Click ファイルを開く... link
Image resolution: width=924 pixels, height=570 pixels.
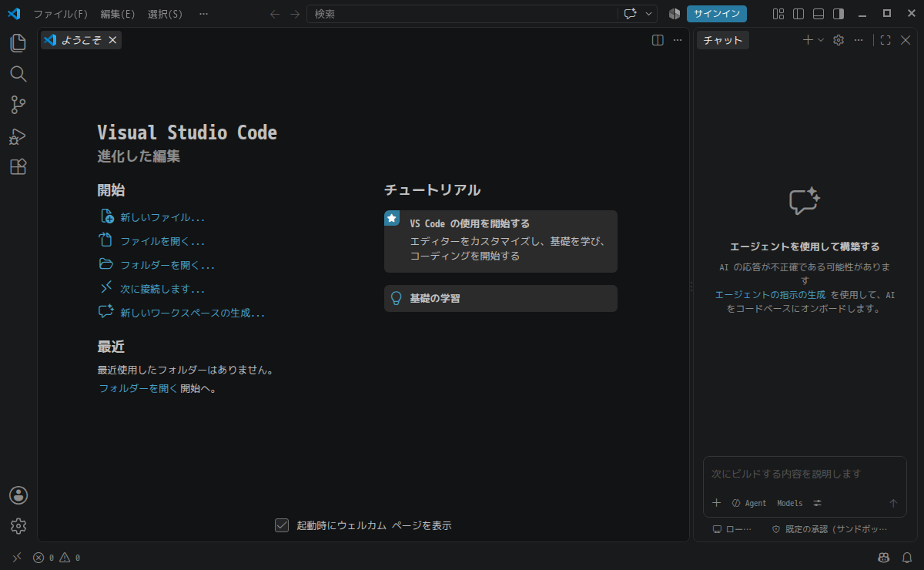162,241
